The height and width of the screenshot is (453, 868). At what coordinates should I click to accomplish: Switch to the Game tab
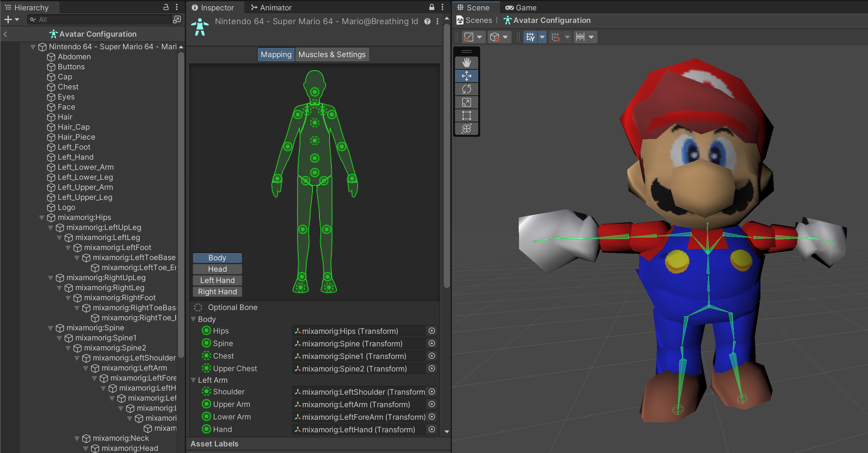521,8
